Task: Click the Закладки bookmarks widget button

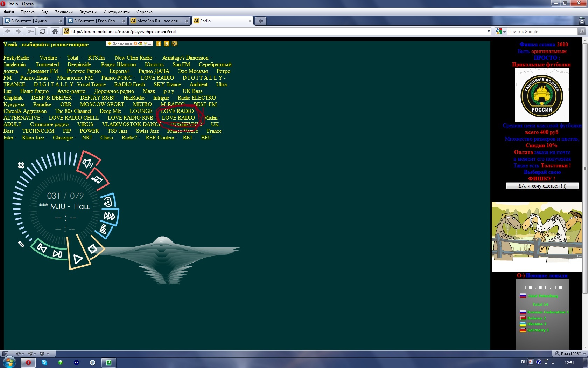Action: tap(129, 43)
